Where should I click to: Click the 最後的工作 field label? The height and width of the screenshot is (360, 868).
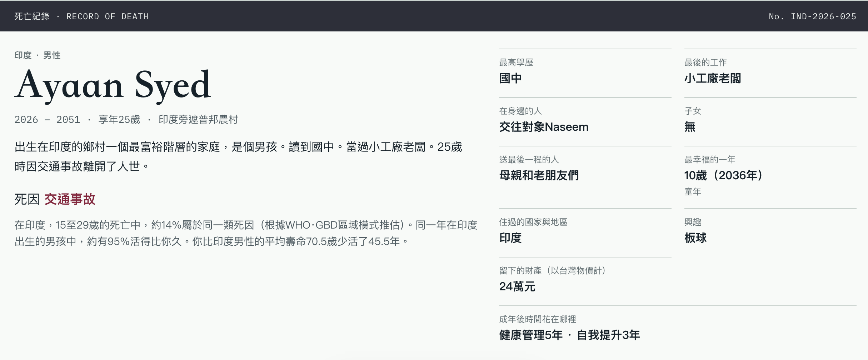[705, 62]
